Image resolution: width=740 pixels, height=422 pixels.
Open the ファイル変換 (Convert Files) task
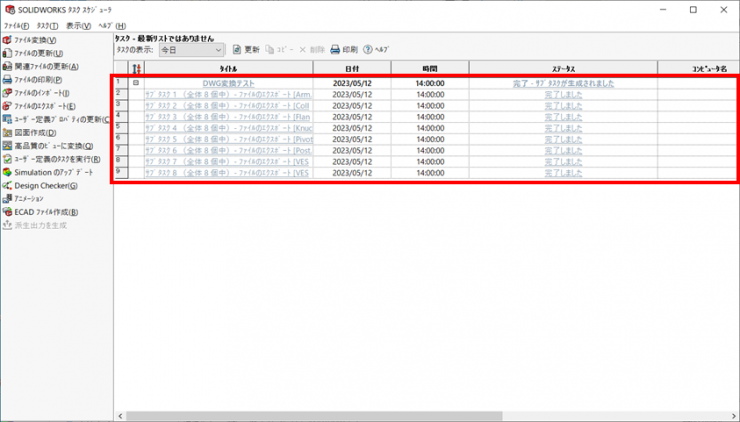pyautogui.click(x=36, y=40)
